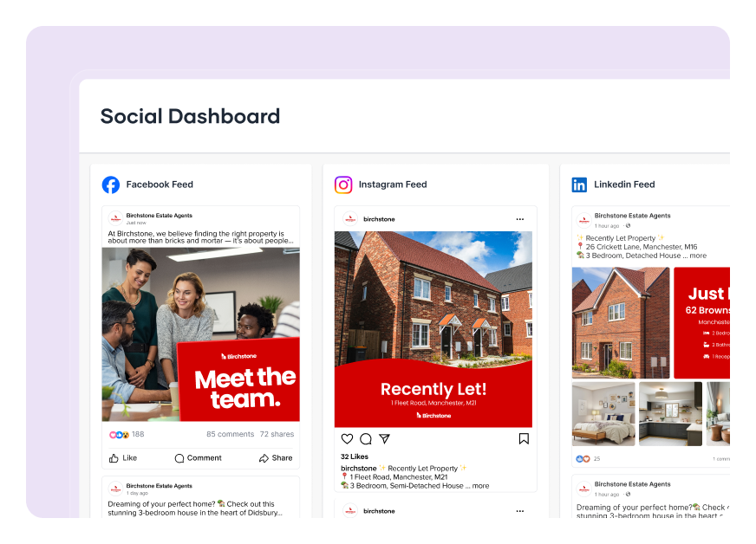Tap the Instagram send paper-plane icon

[x=384, y=439]
